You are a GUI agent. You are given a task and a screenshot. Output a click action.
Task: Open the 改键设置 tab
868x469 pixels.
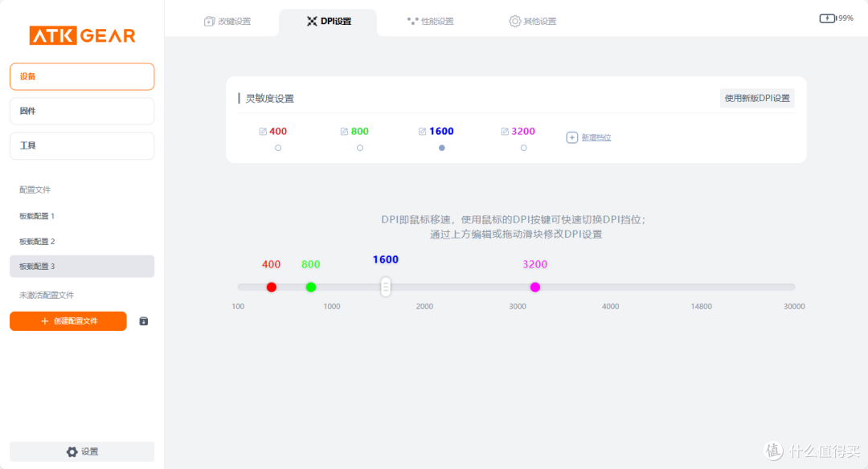tap(227, 22)
